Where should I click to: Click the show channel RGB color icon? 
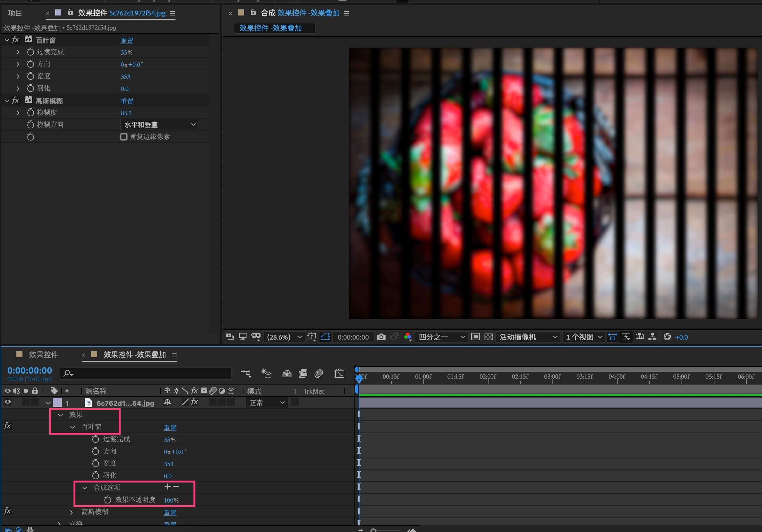408,337
